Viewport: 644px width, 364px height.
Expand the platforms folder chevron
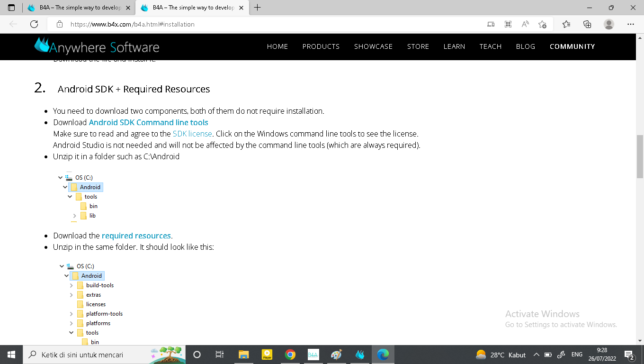coord(72,323)
